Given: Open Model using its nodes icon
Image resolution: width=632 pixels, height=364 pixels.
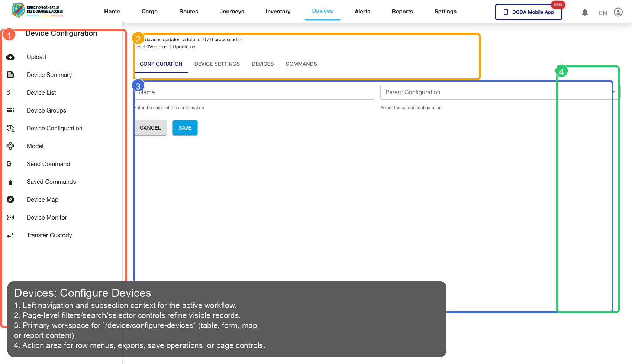Looking at the screenshot, I should [x=10, y=146].
